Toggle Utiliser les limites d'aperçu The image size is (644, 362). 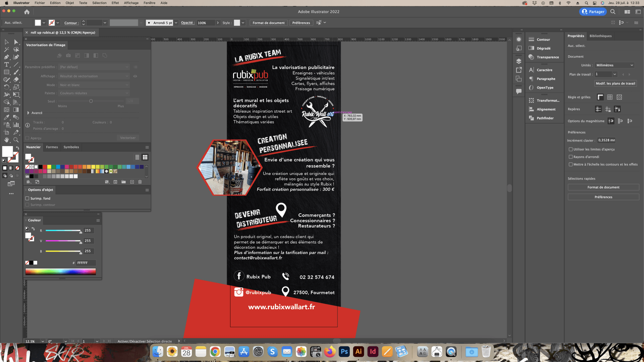tap(571, 149)
